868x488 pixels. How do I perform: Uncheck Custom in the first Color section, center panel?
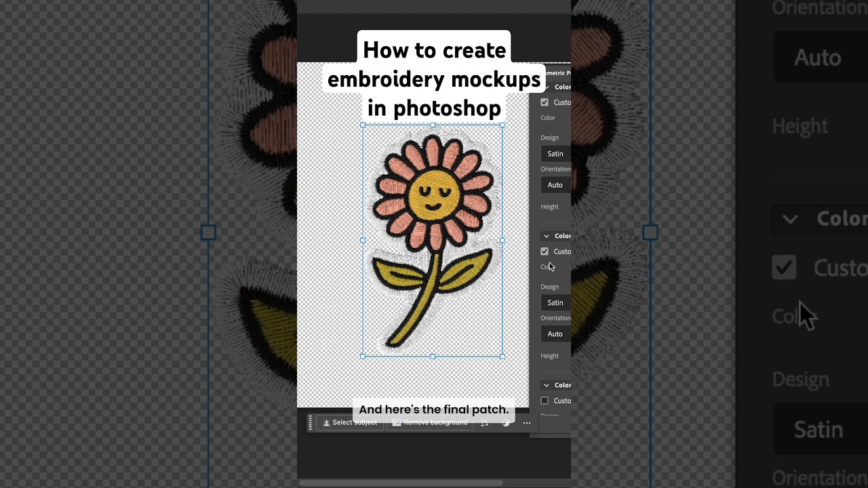[545, 102]
